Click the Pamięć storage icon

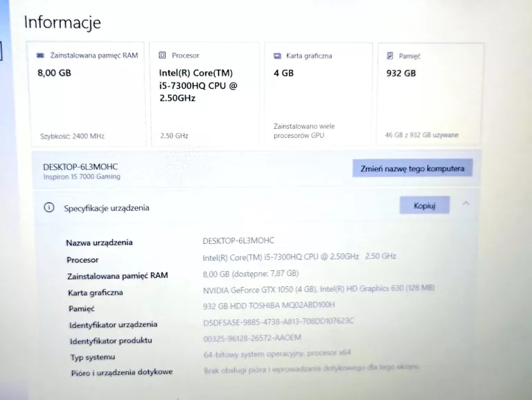390,55
